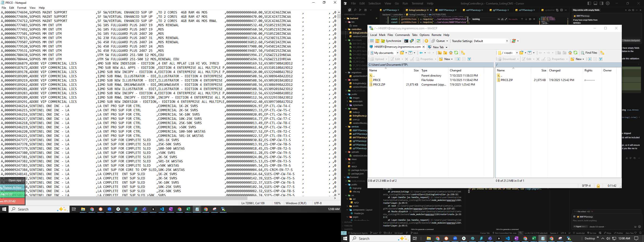Open WinSCP icon on the taskbar below Cursor
The width and height of the screenshot is (644, 242).
tap(569, 238)
